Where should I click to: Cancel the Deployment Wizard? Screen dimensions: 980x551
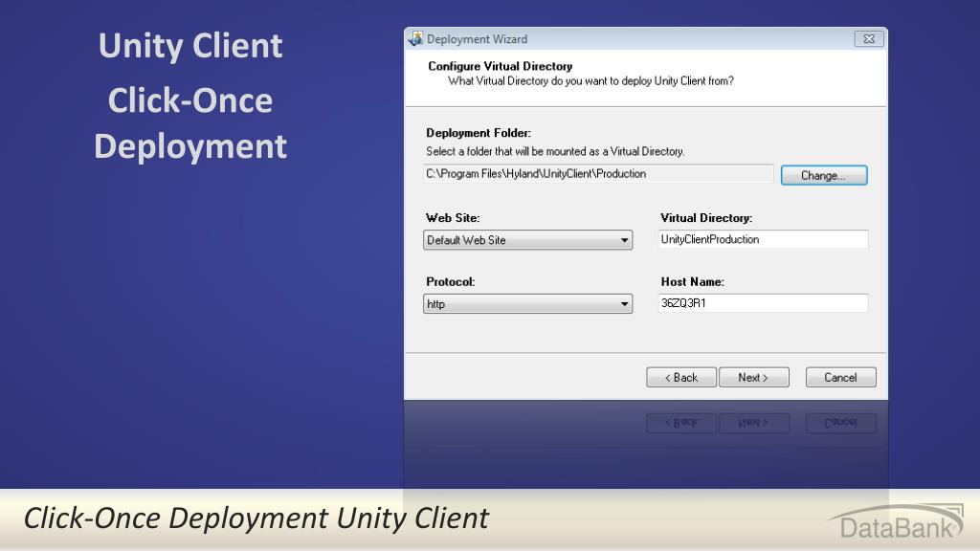(x=840, y=377)
